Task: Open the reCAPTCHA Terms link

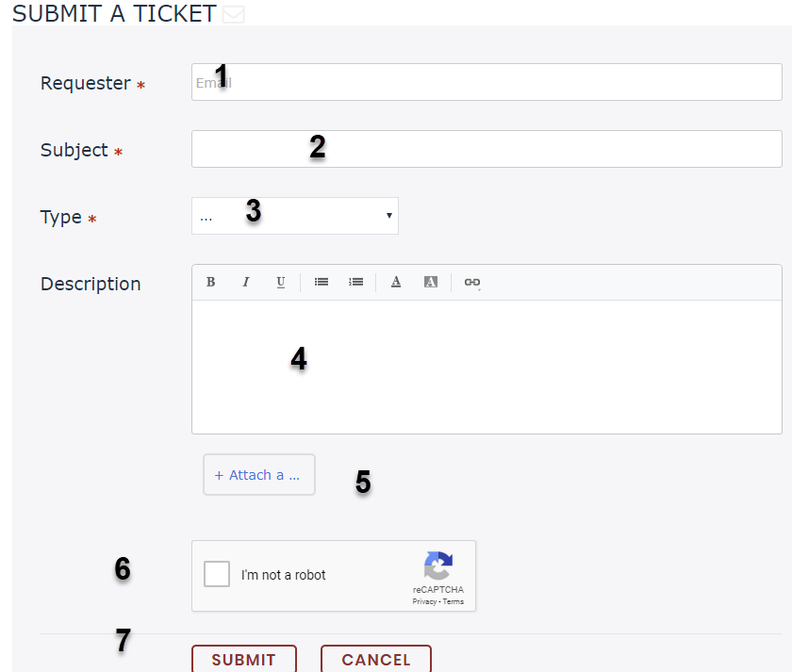Action: tap(454, 601)
